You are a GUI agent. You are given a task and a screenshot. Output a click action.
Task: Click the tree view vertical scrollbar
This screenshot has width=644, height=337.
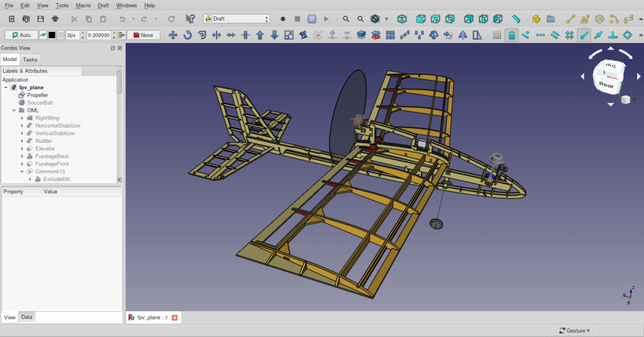[x=119, y=124]
